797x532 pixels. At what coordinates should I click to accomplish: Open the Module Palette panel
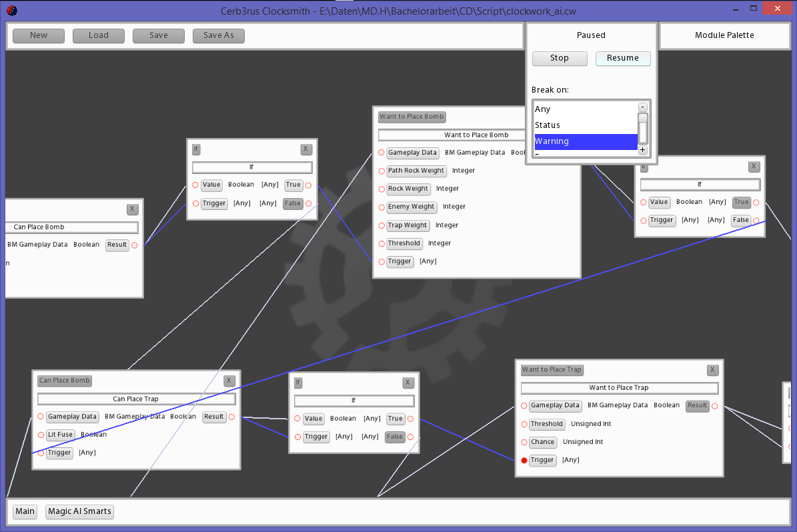click(724, 35)
